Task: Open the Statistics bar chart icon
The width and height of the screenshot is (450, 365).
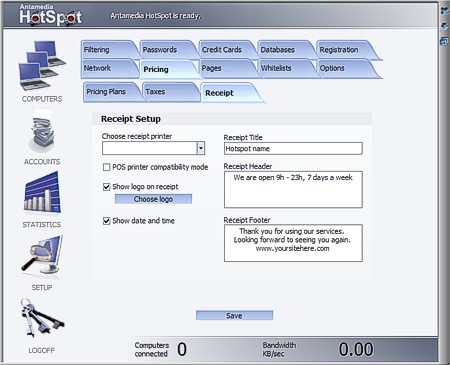Action: (x=42, y=193)
